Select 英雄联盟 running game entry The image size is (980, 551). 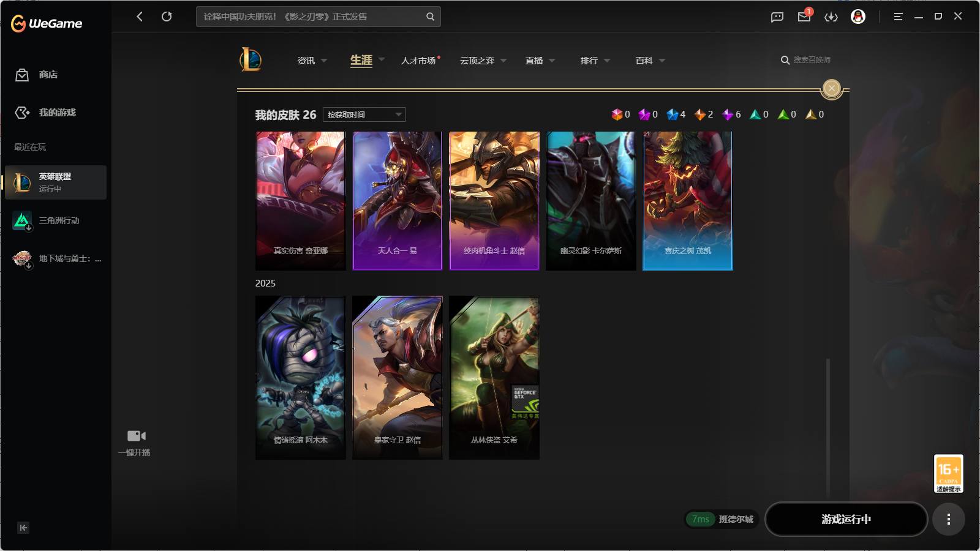click(56, 182)
